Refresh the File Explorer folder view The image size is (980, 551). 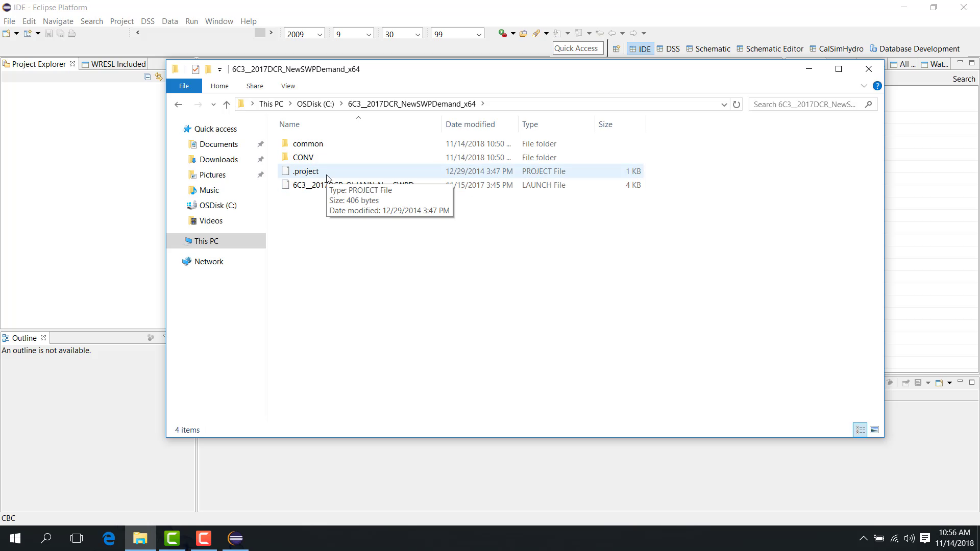tap(737, 105)
